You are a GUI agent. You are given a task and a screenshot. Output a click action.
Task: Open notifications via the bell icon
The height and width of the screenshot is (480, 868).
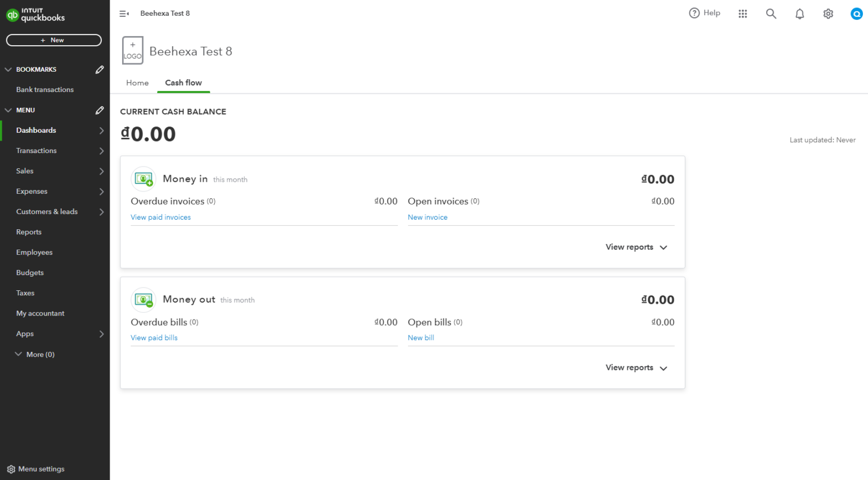point(800,13)
